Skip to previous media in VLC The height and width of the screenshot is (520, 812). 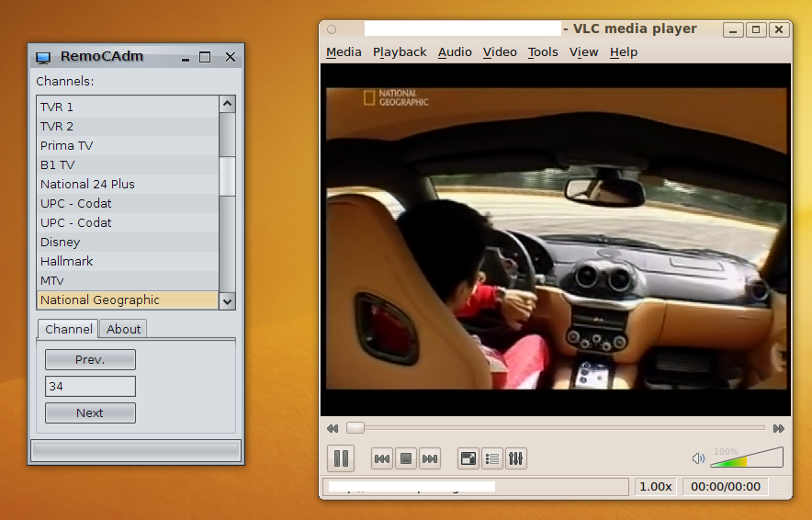pyautogui.click(x=382, y=458)
